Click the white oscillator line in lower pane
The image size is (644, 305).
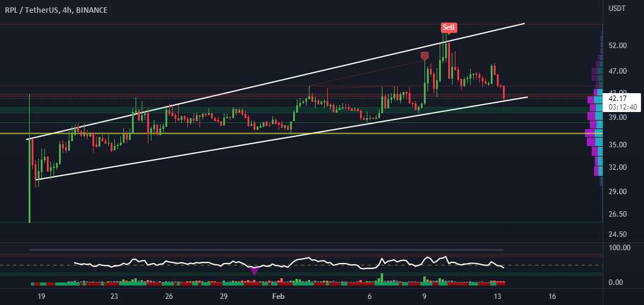288,263
